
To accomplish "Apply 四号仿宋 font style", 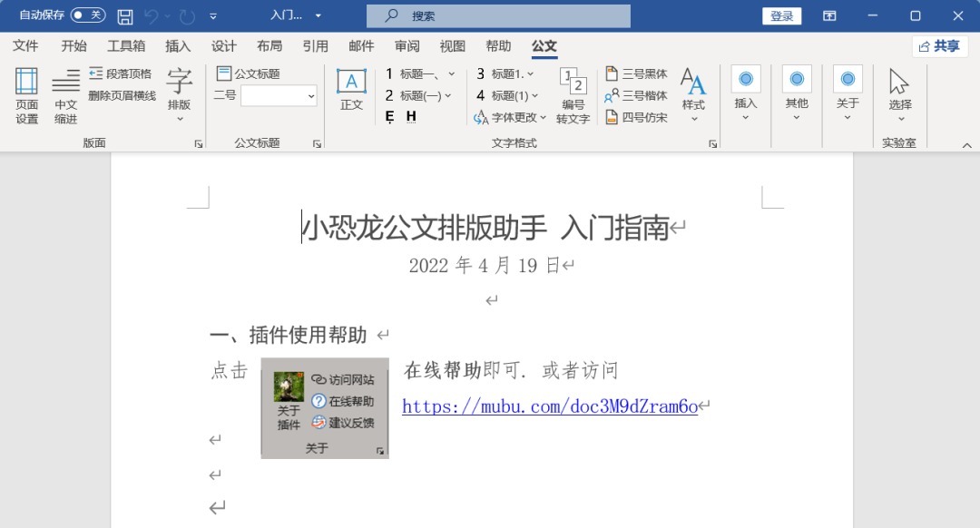I will [x=636, y=117].
